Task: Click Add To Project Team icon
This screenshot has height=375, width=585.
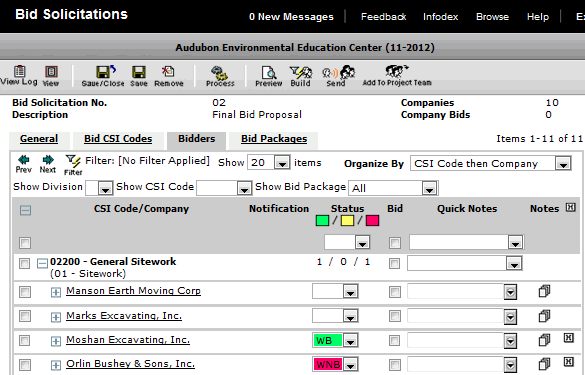Action: (x=397, y=75)
